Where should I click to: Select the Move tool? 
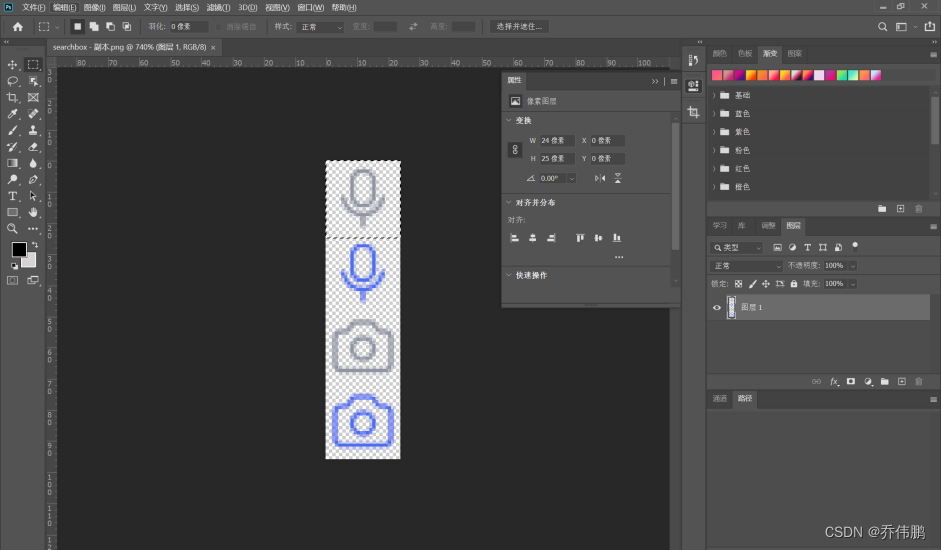click(x=13, y=65)
